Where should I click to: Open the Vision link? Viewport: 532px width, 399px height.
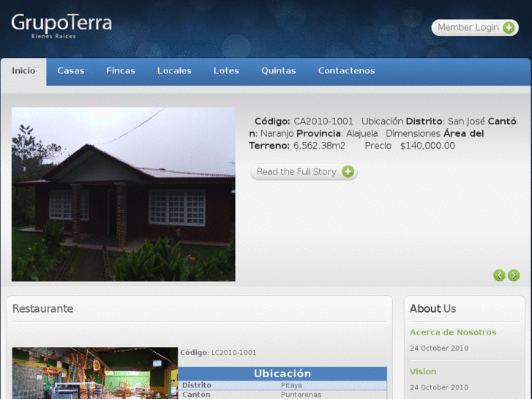point(423,371)
